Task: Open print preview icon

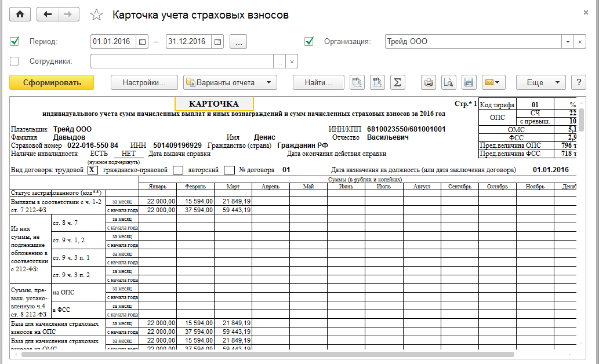Action: [448, 82]
